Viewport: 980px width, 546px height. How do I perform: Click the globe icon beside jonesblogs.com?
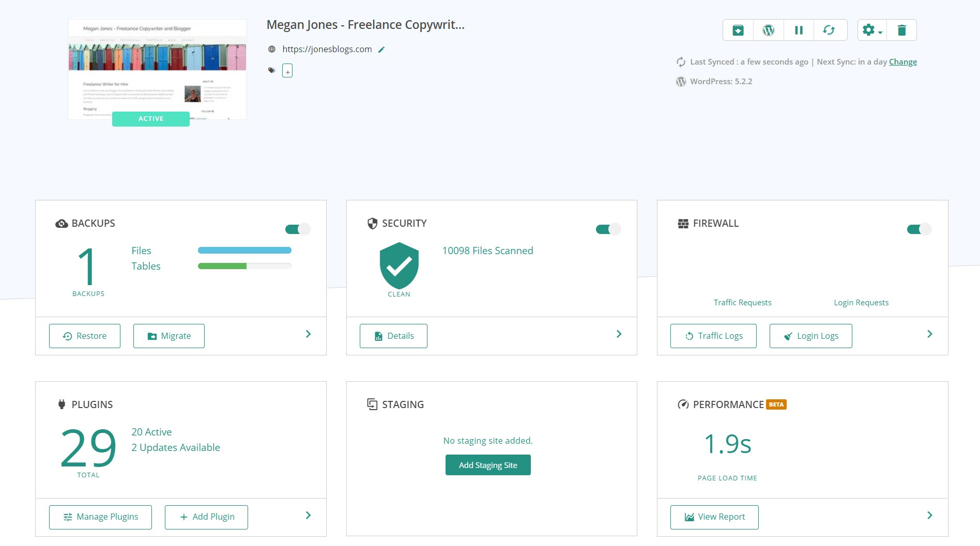271,49
